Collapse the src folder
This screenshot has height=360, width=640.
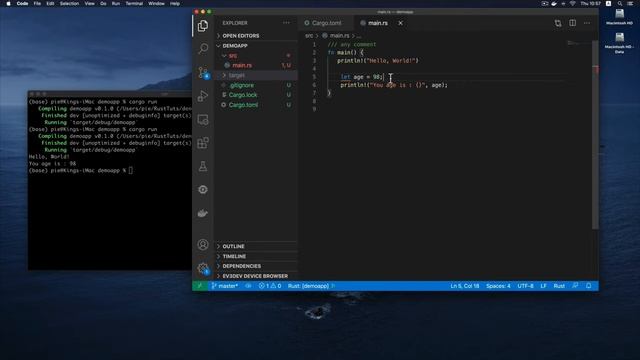(x=256, y=56)
